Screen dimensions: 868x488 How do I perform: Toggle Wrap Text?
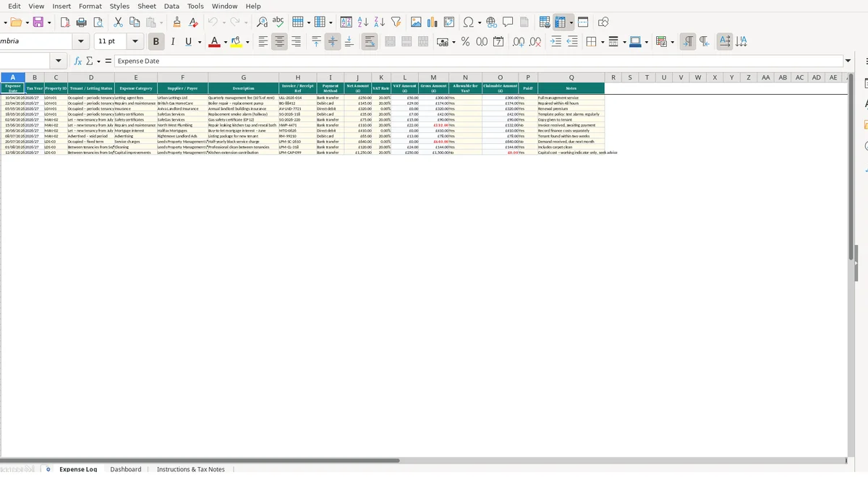pyautogui.click(x=370, y=42)
